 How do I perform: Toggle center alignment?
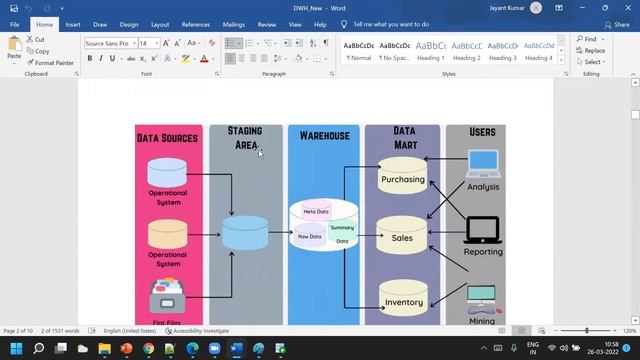[x=242, y=59]
